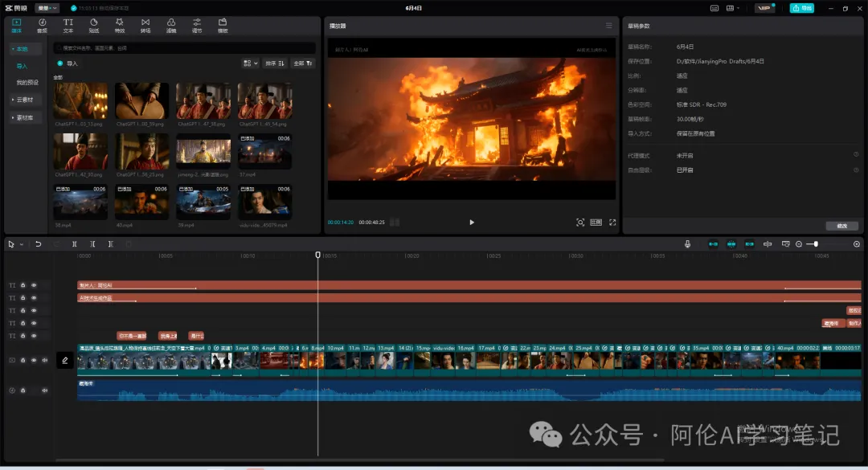Viewport: 868px width, 470px height.
Task: Toggle timeline auto snapping
Action: tap(731, 244)
